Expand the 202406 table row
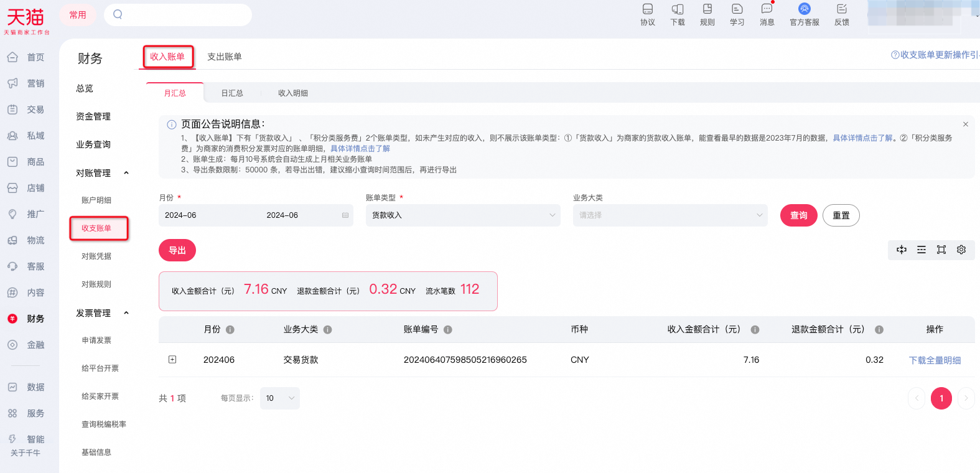Screen dimensions: 980x473 172,360
